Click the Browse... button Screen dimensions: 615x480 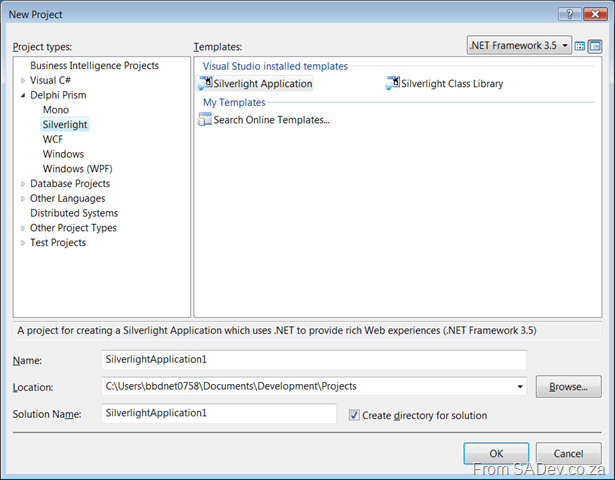point(568,387)
